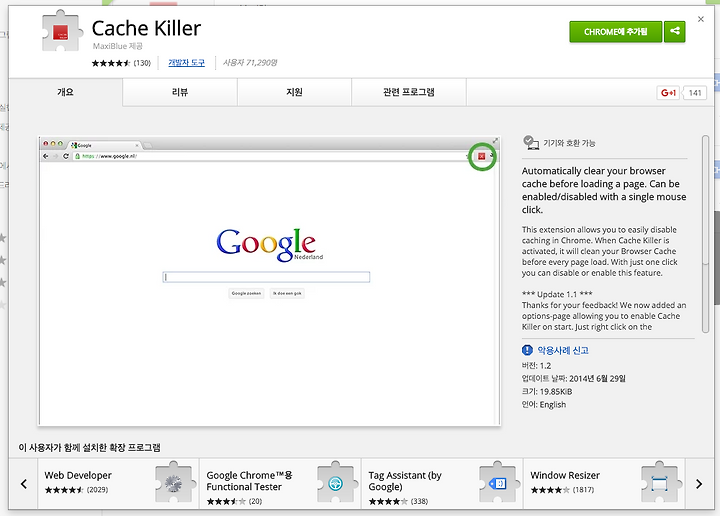The image size is (720, 516).
Task: Click the G+1 button
Action: (668, 93)
